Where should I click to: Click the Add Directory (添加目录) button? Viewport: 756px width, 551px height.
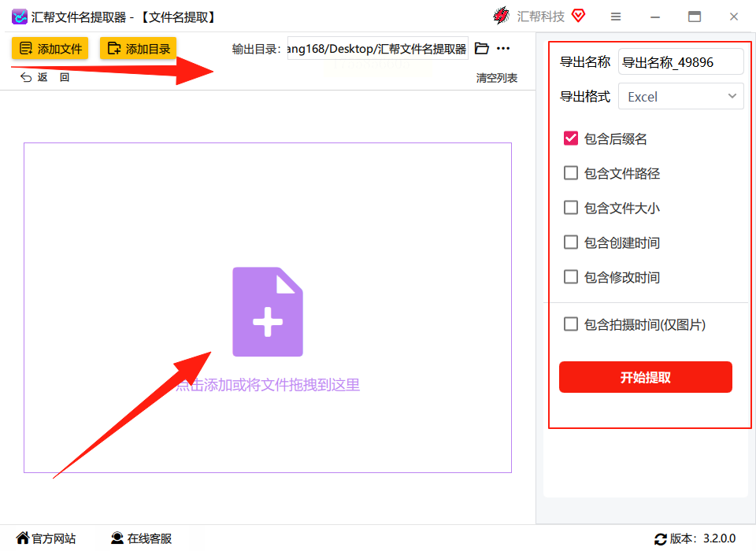138,48
